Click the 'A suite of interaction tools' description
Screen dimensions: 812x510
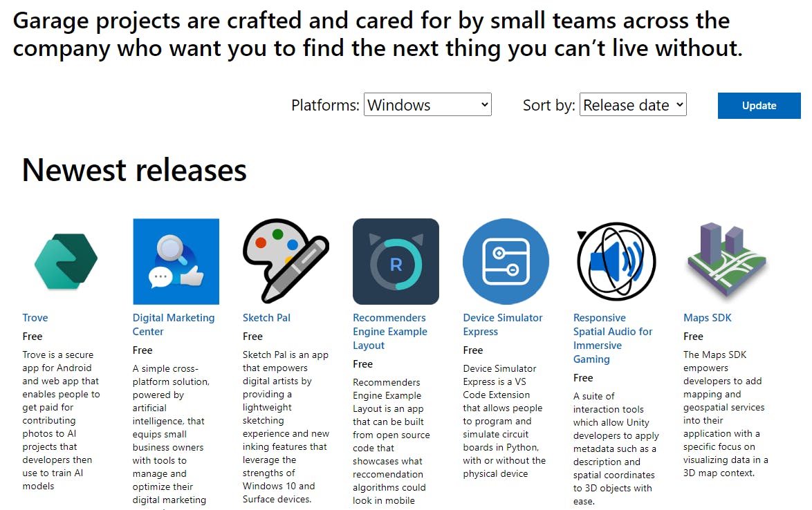[x=616, y=448]
